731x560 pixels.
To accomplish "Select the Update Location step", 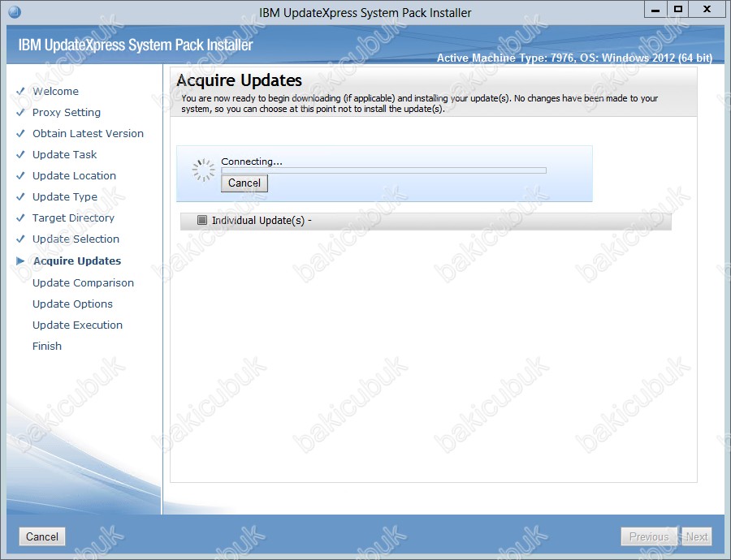I will pos(74,176).
